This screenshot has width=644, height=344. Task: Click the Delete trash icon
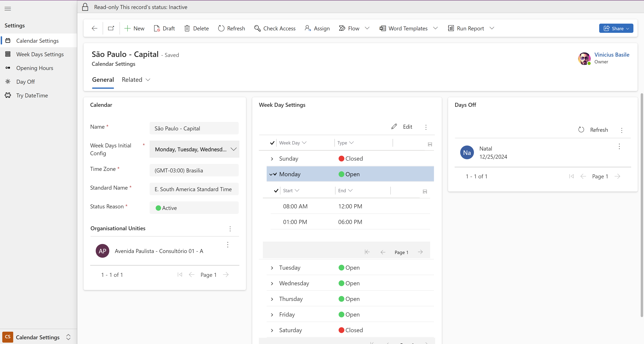pos(187,28)
